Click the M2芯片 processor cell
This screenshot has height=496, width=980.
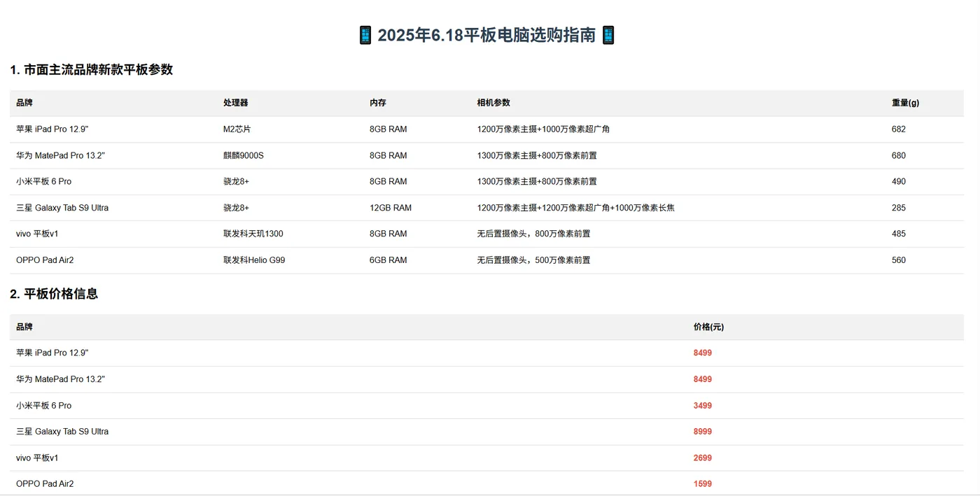click(x=237, y=129)
